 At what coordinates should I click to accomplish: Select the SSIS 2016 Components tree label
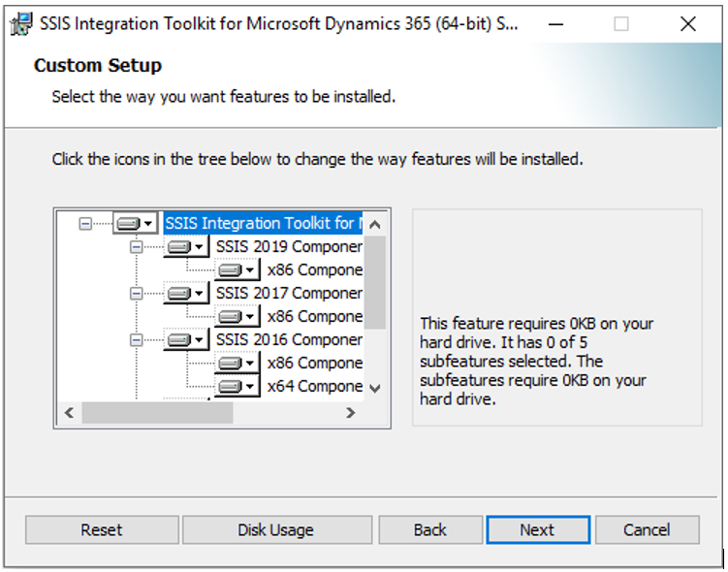coord(289,339)
